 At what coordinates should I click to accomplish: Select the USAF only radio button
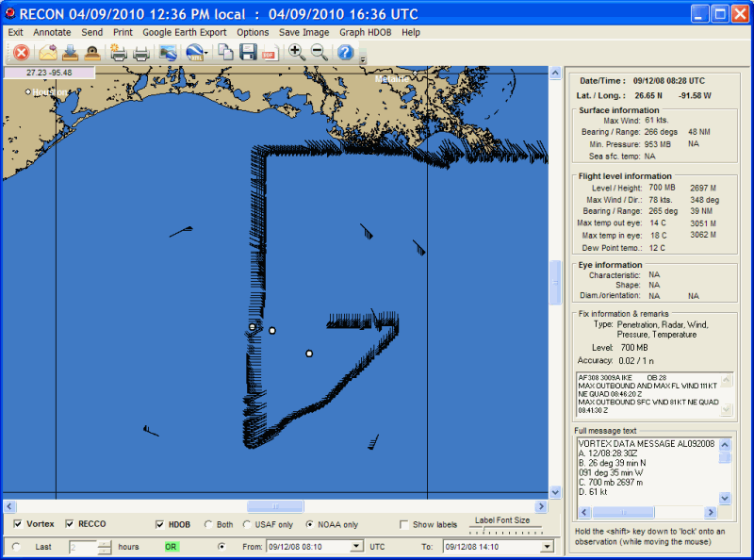coord(248,525)
